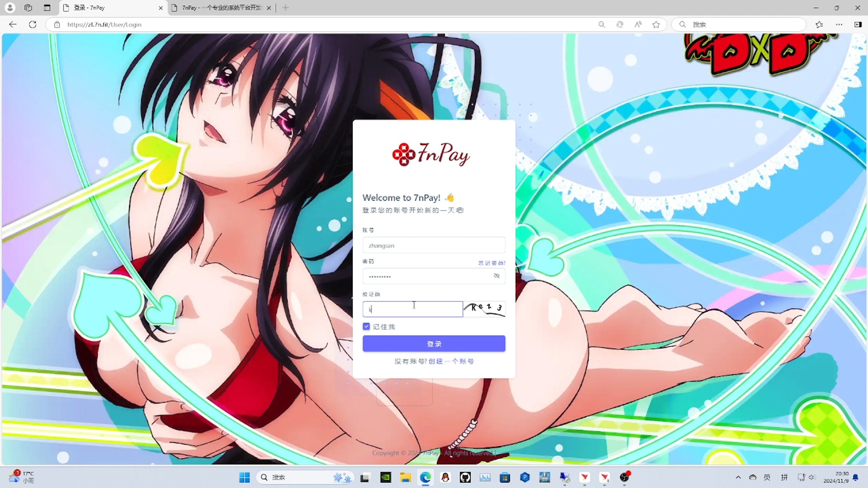Click the volume speaker tray icon
The width and height of the screenshot is (868, 488).
coord(811,477)
